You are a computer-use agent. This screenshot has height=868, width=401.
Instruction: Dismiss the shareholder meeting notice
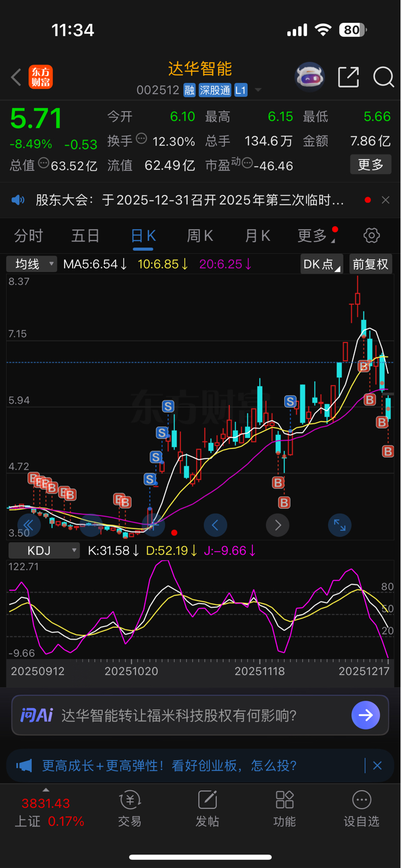pyautogui.click(x=385, y=200)
